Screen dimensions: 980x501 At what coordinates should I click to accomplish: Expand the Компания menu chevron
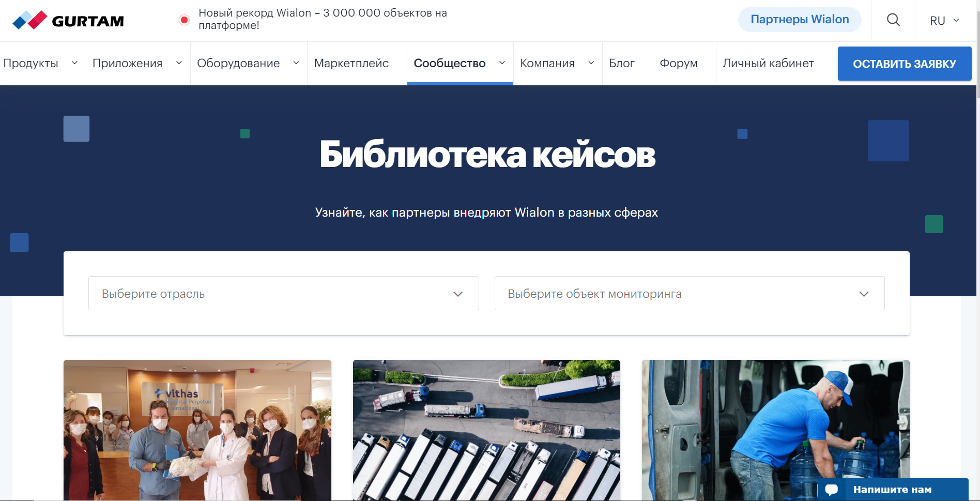click(x=591, y=63)
